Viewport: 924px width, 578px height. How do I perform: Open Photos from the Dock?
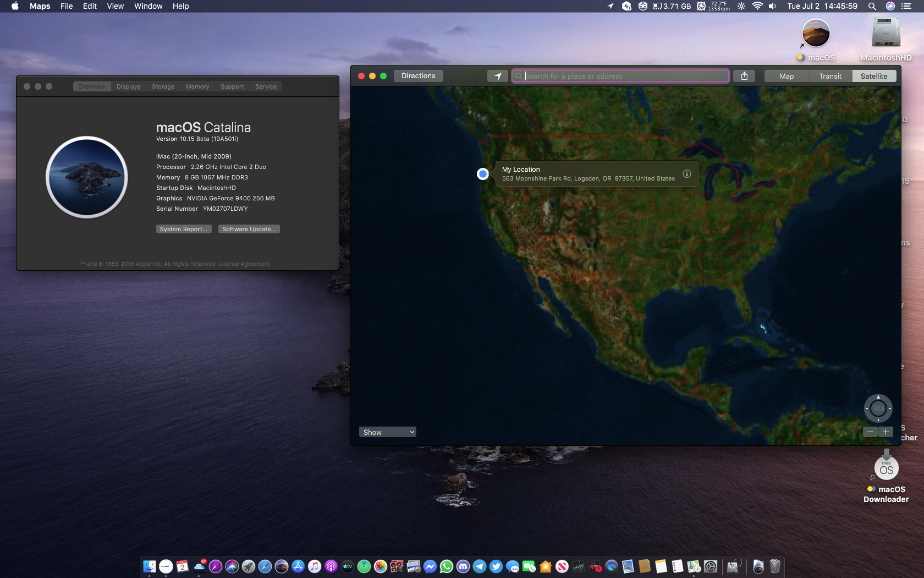381,566
